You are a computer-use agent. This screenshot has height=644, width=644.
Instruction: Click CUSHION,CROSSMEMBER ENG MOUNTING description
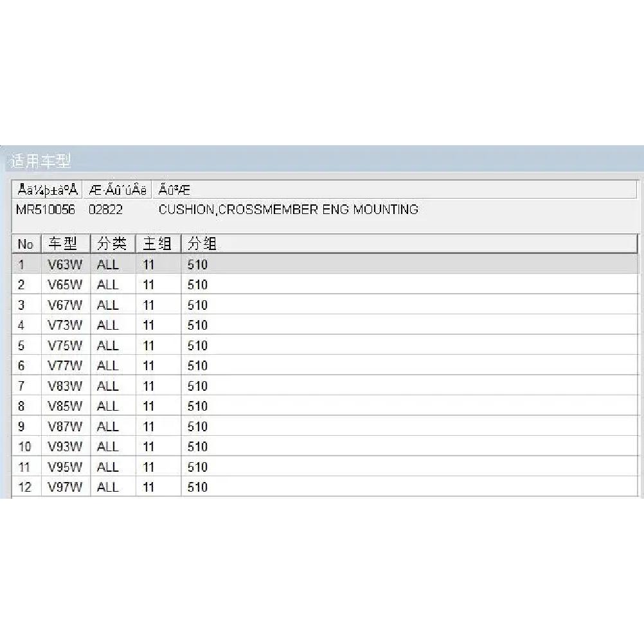pos(289,210)
